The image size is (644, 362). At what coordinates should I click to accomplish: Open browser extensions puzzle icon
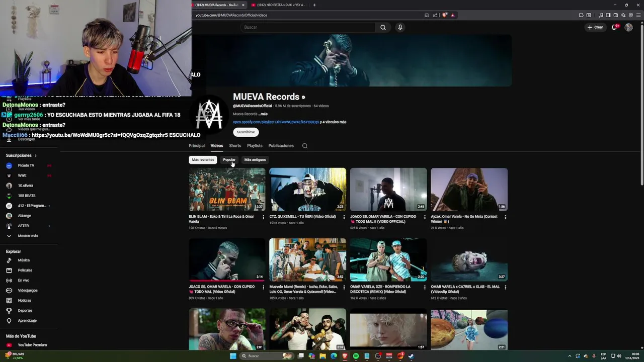pos(581,15)
